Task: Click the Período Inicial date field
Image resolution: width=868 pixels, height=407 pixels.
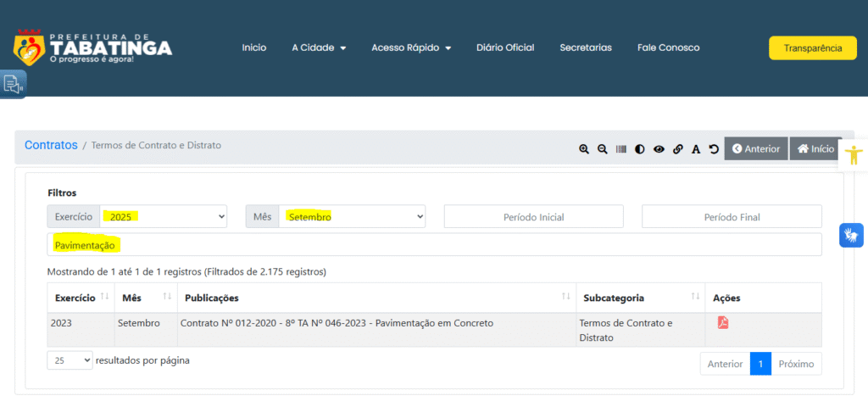Action: 533,217
